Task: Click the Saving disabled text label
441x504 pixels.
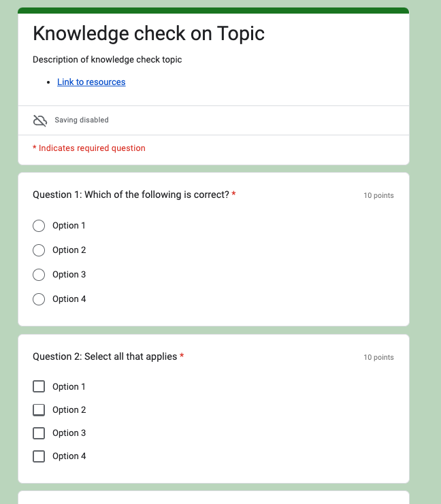Action: coord(82,120)
